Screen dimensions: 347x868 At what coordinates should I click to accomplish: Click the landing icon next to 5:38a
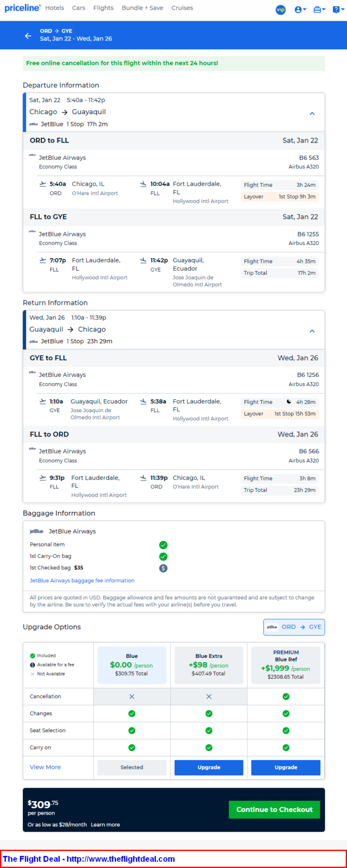[x=143, y=401]
